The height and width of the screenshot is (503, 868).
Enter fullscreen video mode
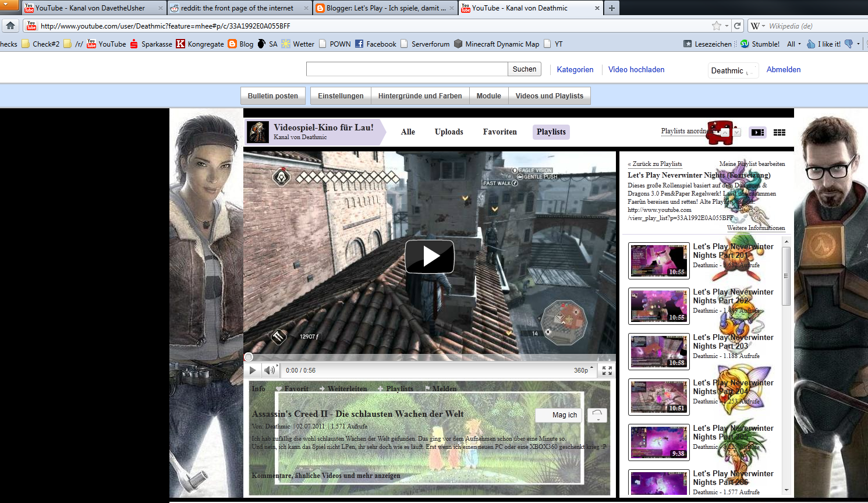[x=607, y=370]
